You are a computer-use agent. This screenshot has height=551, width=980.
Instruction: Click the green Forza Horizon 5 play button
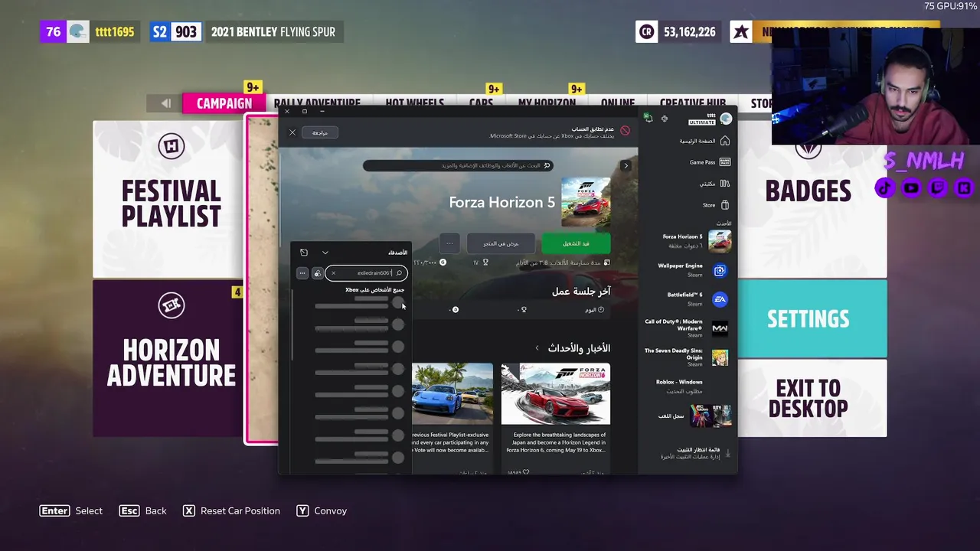pyautogui.click(x=576, y=243)
